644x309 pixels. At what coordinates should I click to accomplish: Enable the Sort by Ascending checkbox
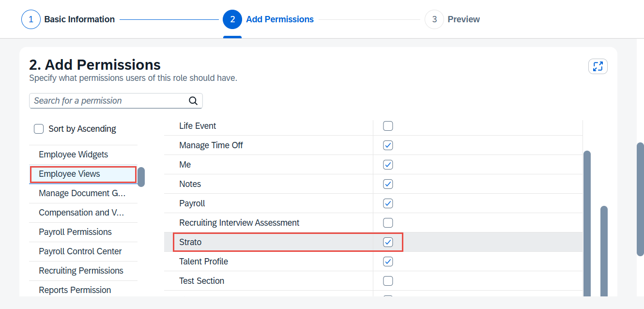coord(39,129)
